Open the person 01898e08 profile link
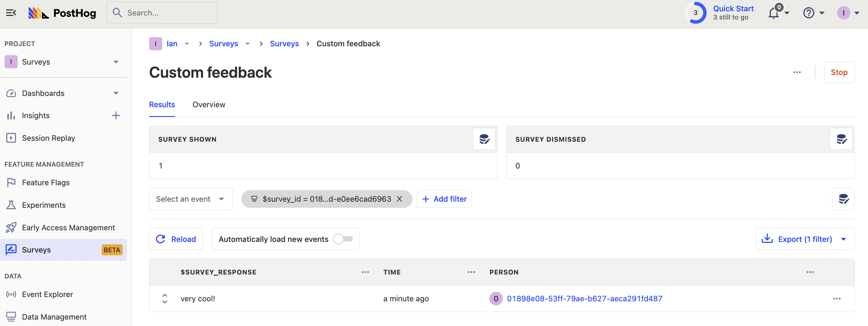 coord(584,299)
